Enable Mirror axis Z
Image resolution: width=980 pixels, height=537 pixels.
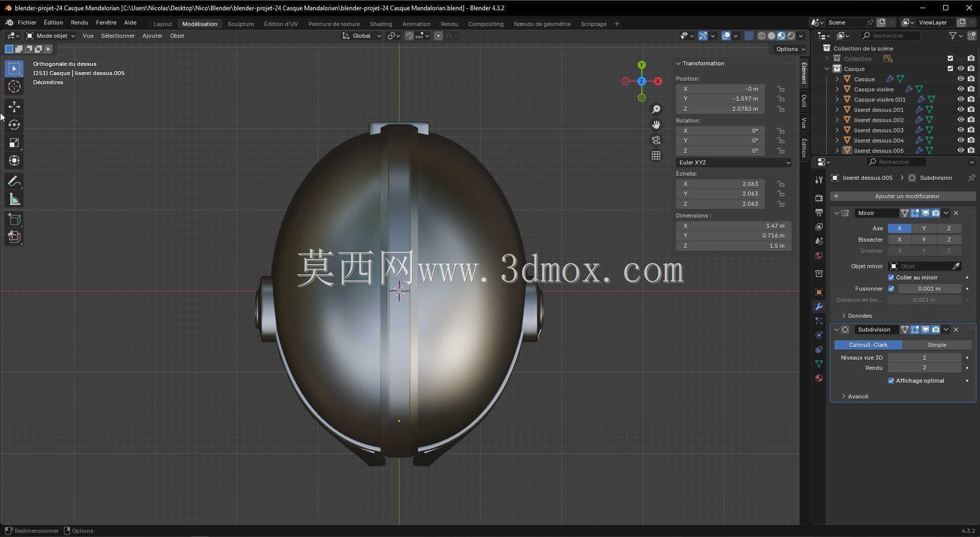(x=949, y=228)
